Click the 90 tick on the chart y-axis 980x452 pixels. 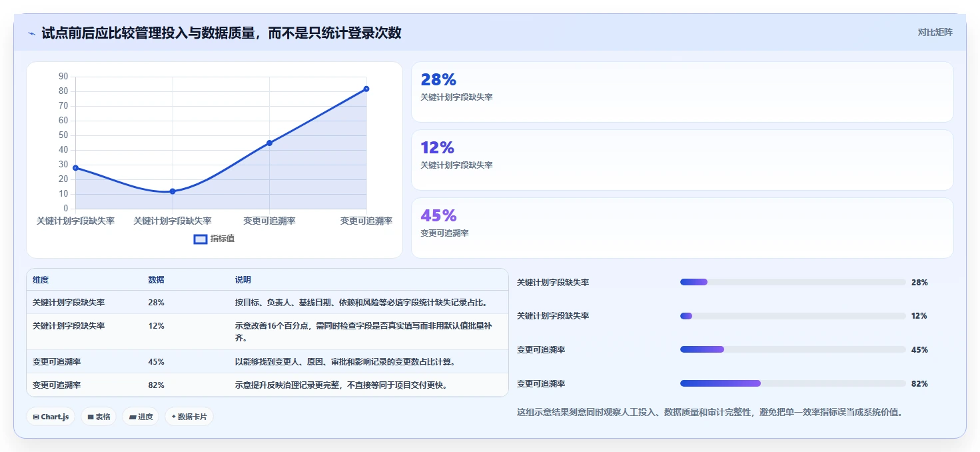click(x=63, y=77)
